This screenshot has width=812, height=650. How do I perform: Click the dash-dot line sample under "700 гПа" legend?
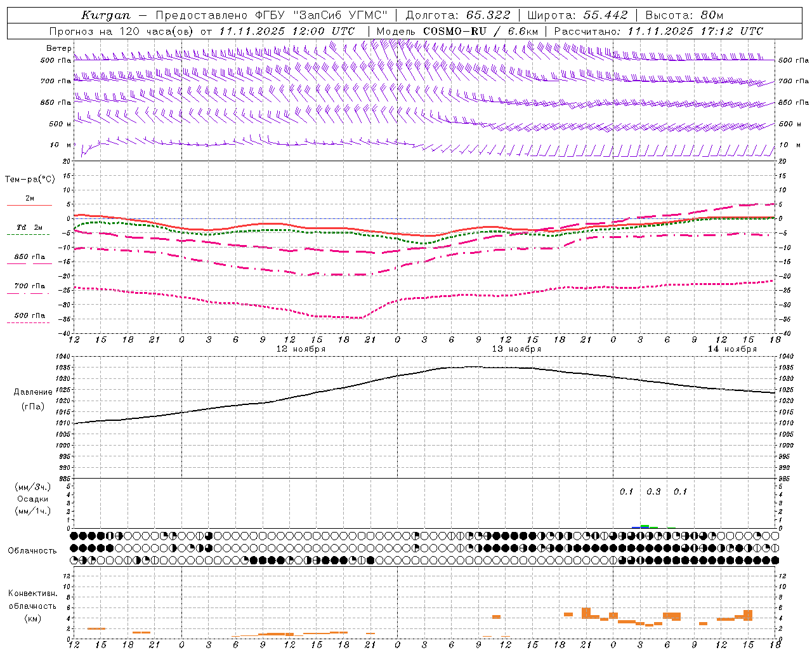(x=28, y=293)
